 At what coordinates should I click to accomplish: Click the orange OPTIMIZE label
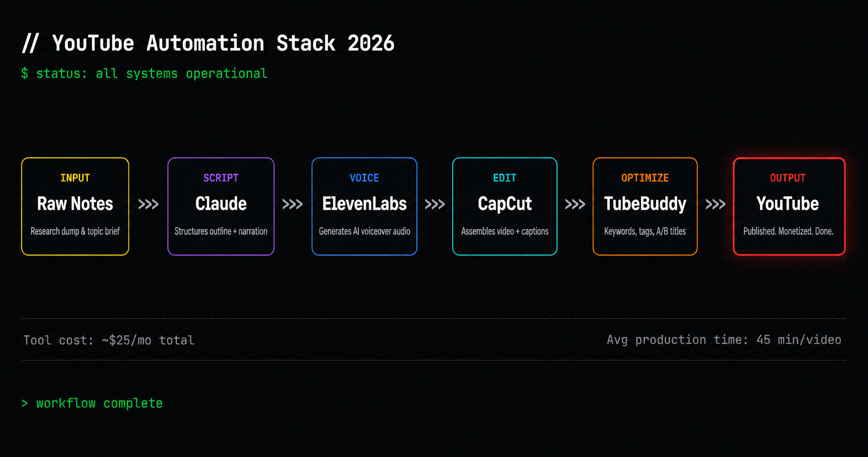(x=645, y=178)
